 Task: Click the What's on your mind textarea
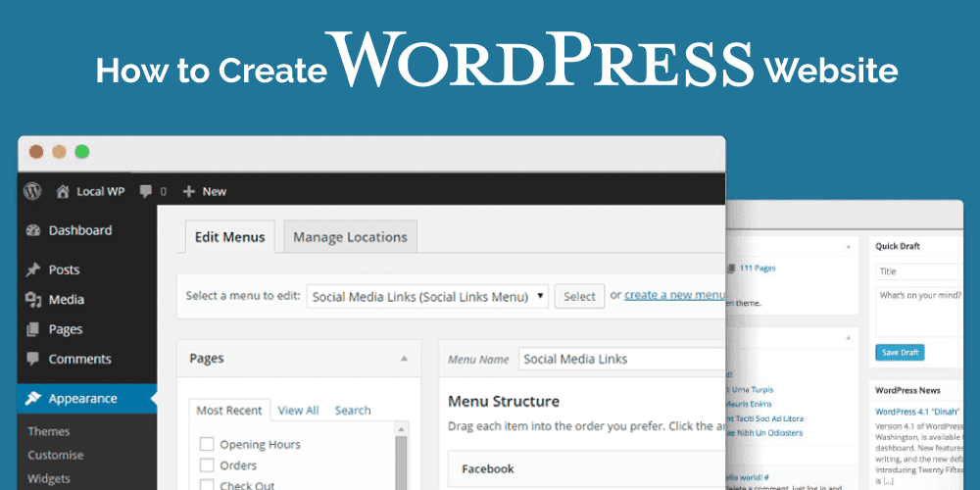[919, 312]
